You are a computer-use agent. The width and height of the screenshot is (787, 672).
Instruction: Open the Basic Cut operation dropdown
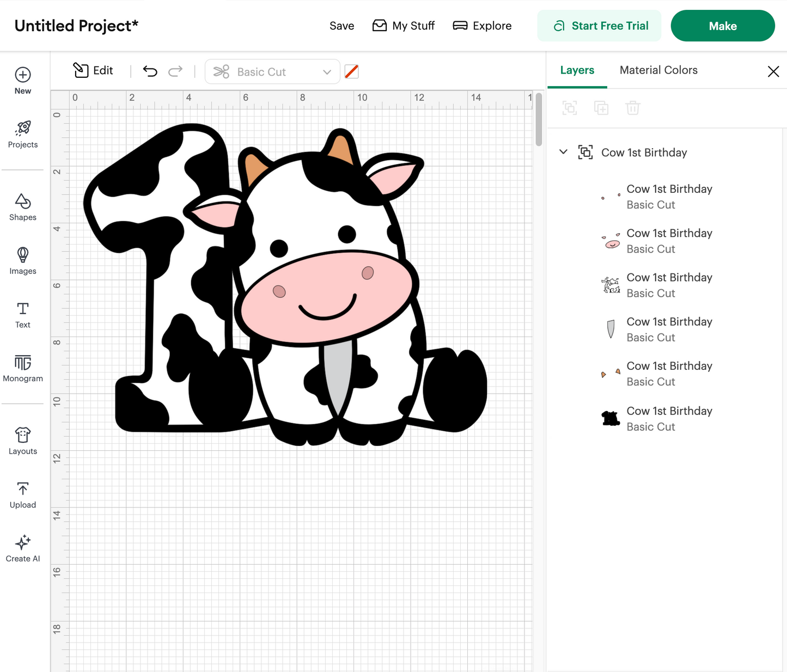tap(272, 72)
